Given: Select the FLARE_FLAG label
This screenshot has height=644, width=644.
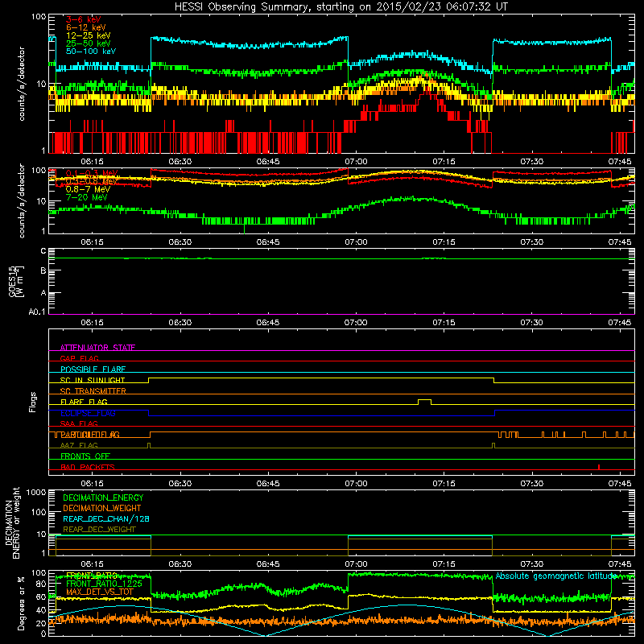Looking at the screenshot, I should coord(84,402).
